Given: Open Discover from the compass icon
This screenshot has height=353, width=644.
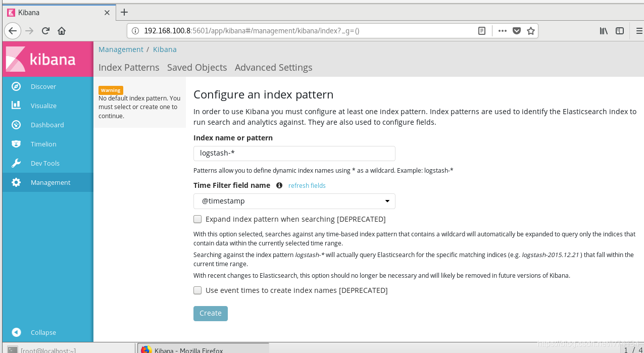Looking at the screenshot, I should click(x=16, y=86).
